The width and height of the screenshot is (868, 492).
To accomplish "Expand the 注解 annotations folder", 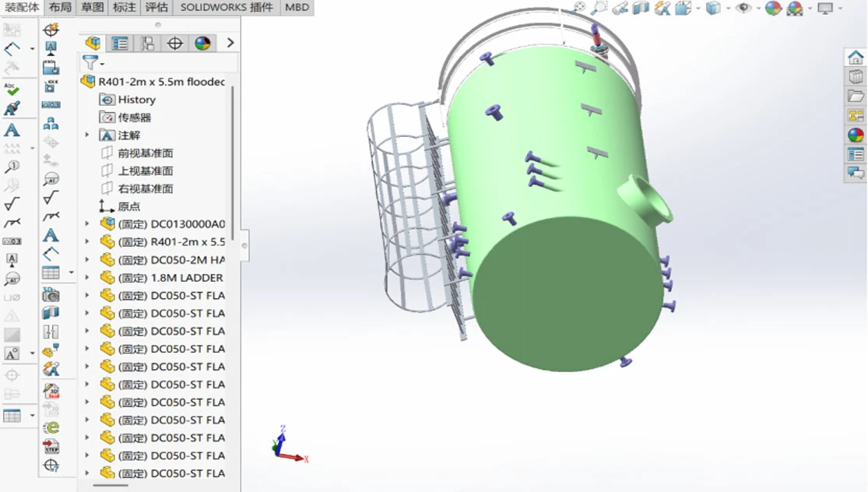I will tap(87, 135).
